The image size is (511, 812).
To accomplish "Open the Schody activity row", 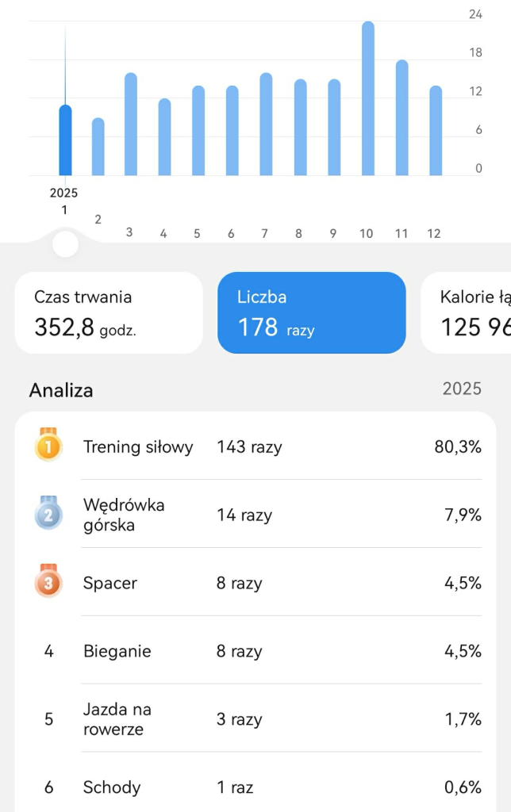I will tap(255, 787).
